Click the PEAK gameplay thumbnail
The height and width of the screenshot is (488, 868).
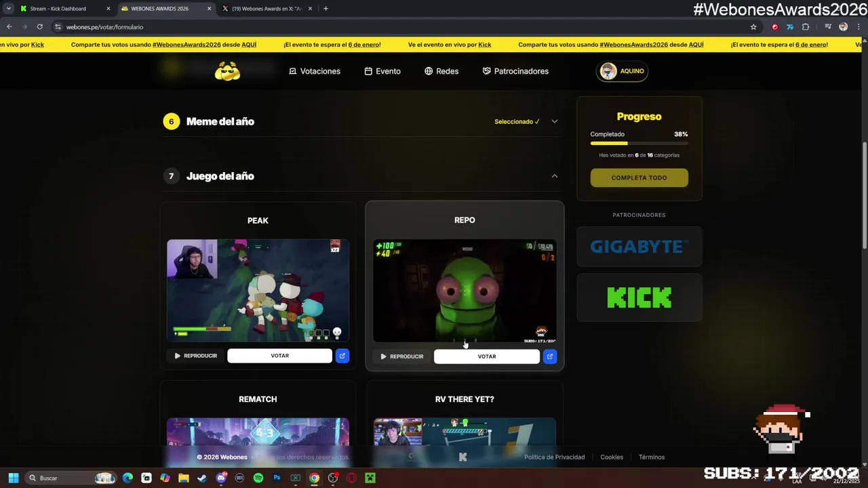pyautogui.click(x=258, y=290)
